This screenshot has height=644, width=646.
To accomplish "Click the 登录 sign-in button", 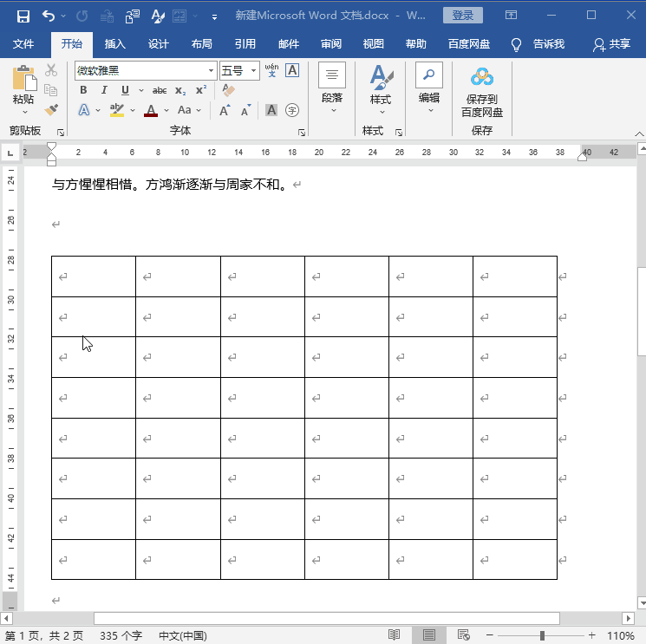I will [463, 16].
